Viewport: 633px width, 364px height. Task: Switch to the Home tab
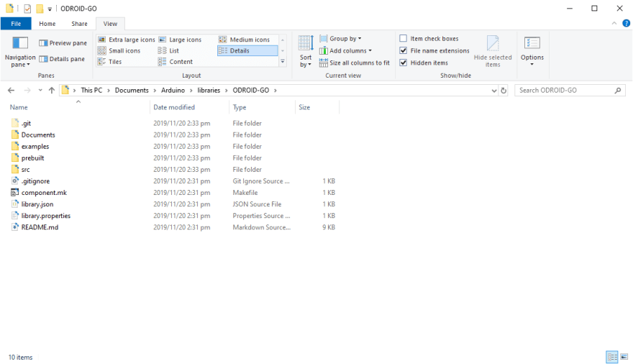pyautogui.click(x=47, y=24)
